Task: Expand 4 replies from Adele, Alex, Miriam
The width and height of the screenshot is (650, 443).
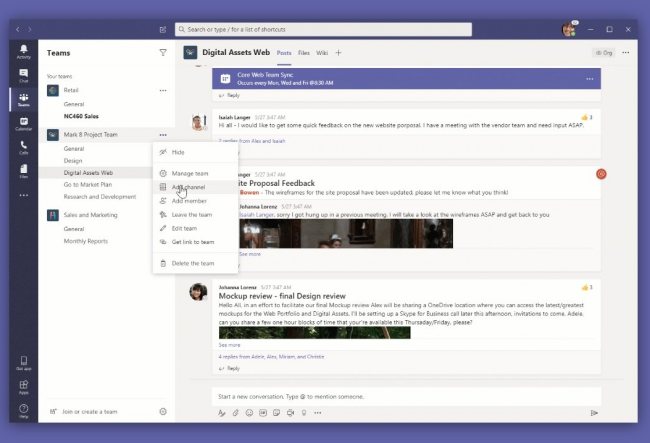Action: pos(272,356)
